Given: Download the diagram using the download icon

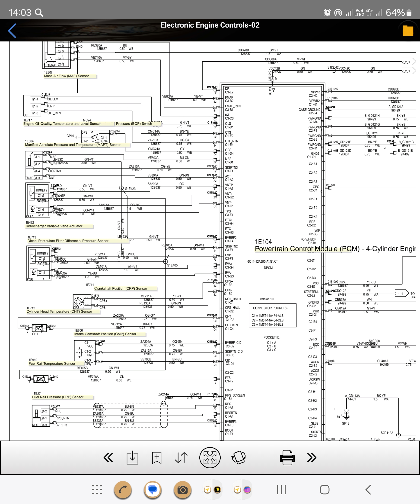Looking at the screenshot, I should [x=132, y=457].
